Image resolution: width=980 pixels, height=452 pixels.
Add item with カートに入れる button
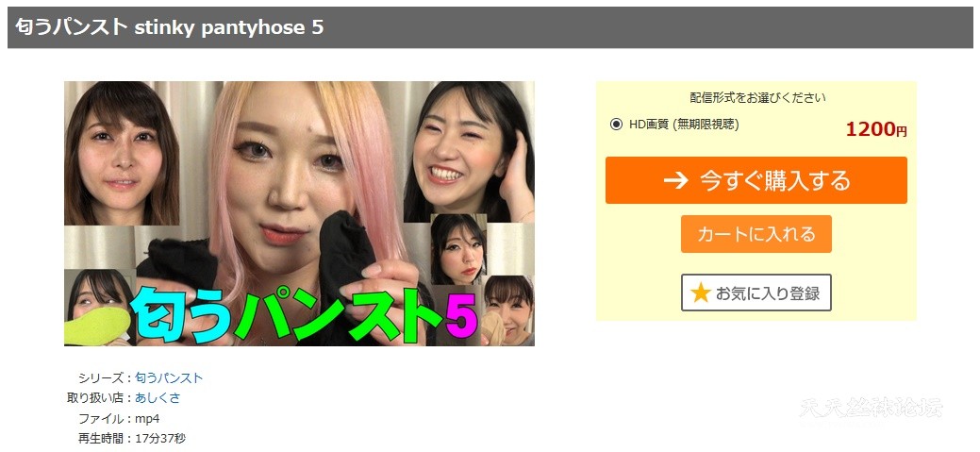756,234
